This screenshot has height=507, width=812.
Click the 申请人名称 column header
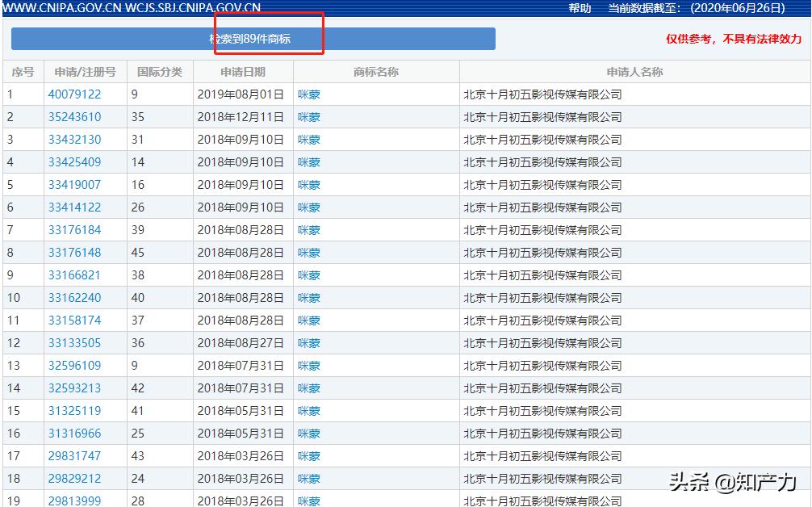click(x=635, y=72)
